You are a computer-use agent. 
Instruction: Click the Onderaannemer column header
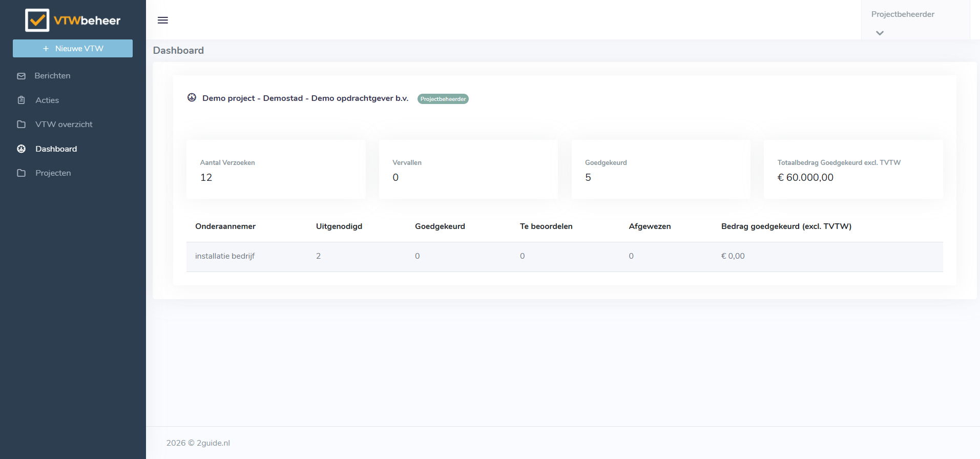[225, 226]
